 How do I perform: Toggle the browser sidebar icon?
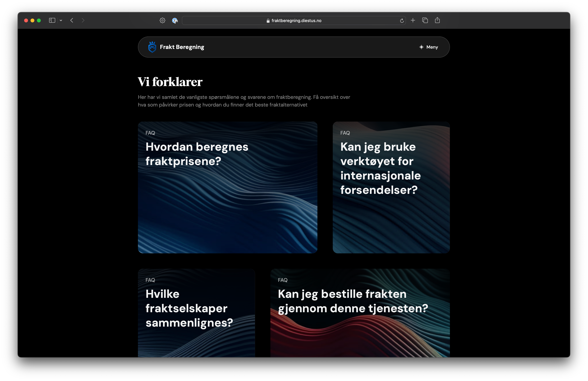52,20
